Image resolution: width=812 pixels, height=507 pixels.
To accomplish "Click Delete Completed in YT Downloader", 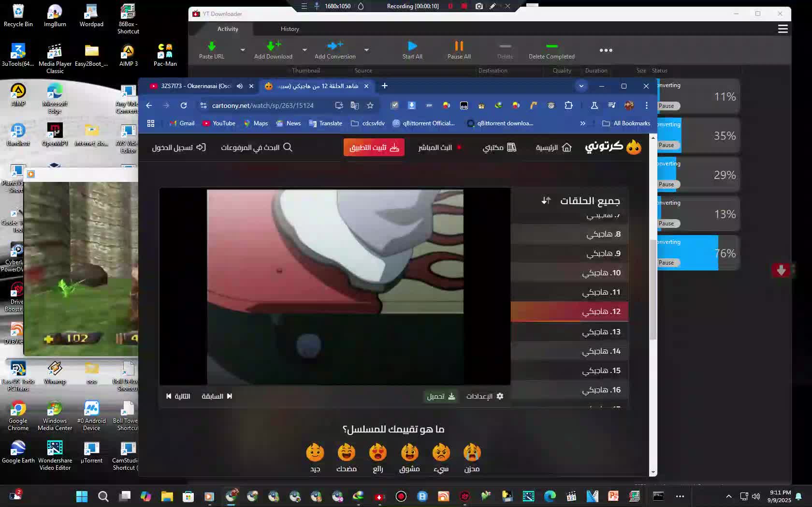I will click(551, 50).
